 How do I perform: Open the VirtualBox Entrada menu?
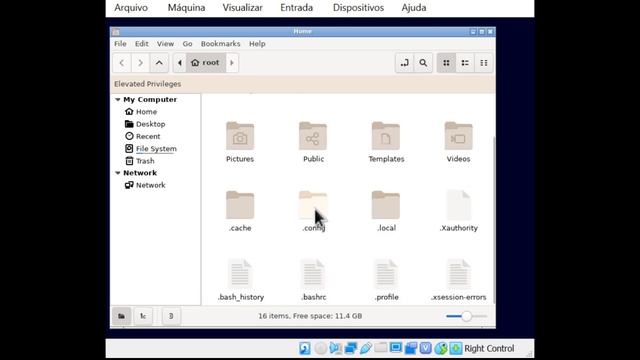click(x=297, y=8)
